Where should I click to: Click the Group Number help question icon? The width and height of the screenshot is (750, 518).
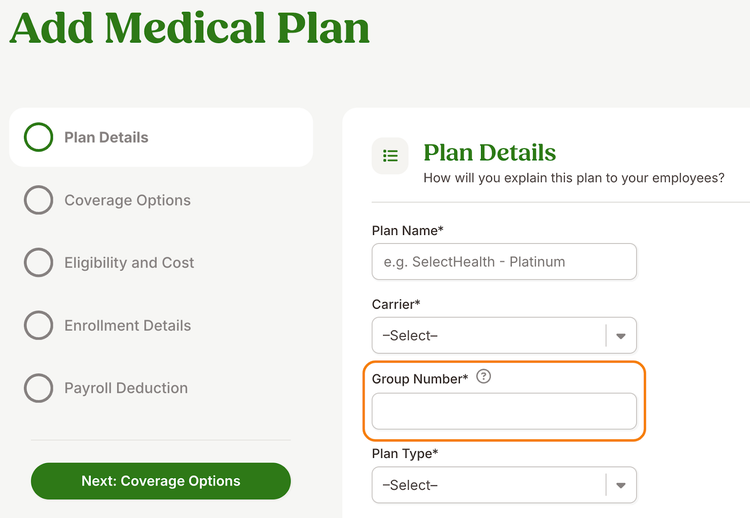(484, 377)
